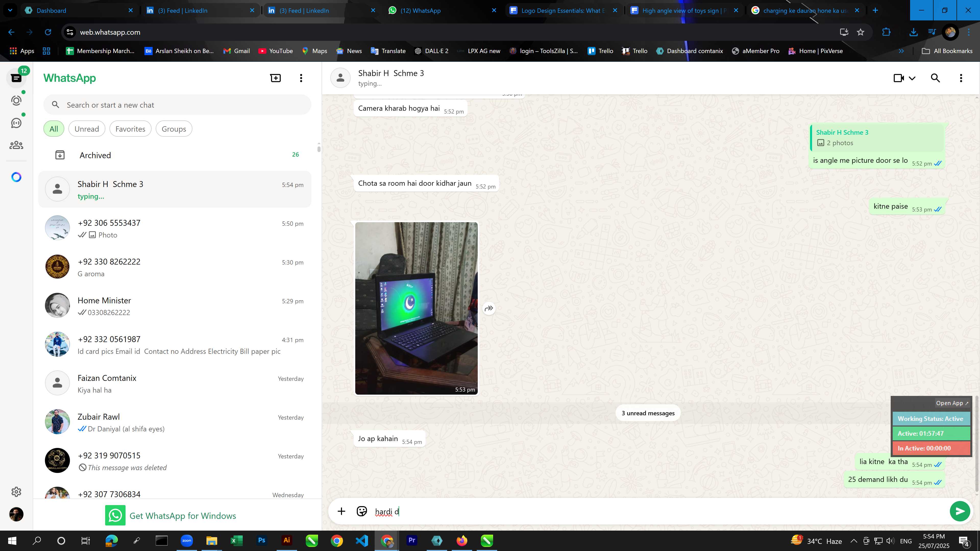Screen dimensions: 980x551
Task: Click the message input field with 'hardi d'
Action: pyautogui.click(x=658, y=511)
